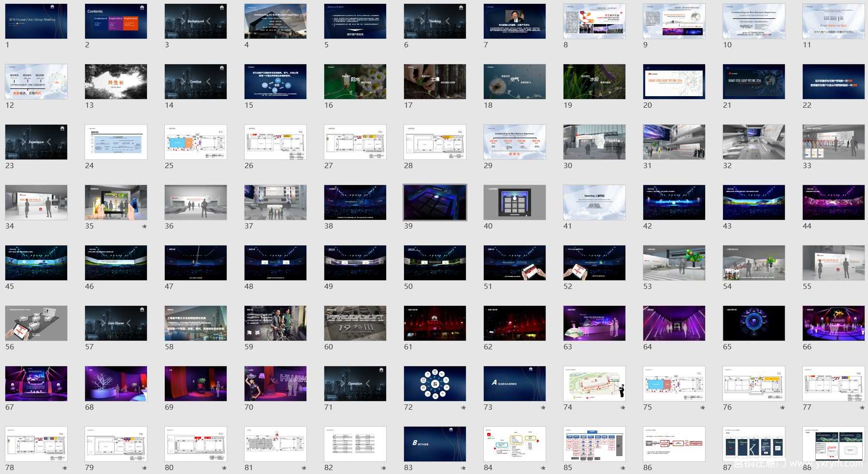Click the transition star under slide 77
868x474 pixels.
[x=862, y=407]
